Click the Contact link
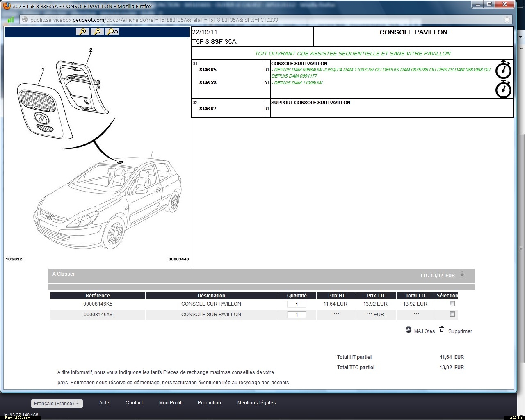This screenshot has height=420, width=525. pos(134,403)
